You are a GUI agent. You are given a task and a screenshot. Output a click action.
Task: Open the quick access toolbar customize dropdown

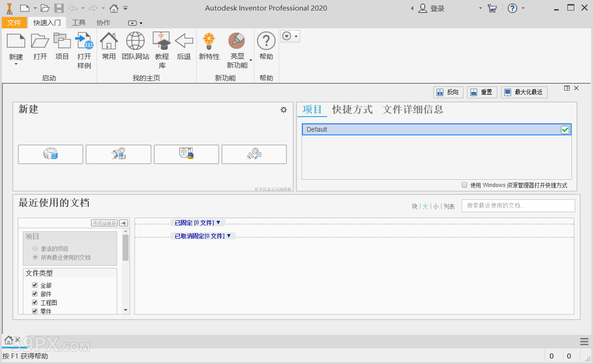tap(125, 8)
